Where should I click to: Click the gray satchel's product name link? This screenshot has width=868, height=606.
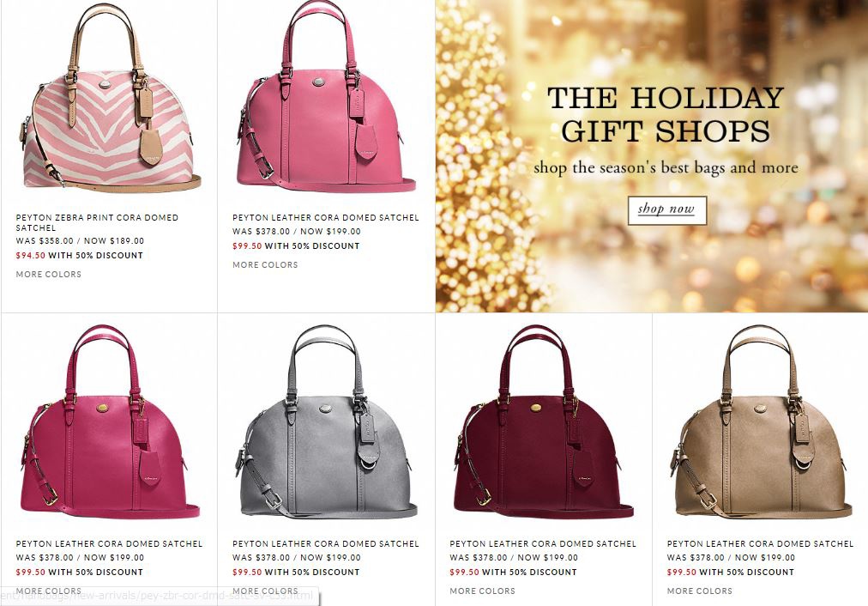[326, 544]
